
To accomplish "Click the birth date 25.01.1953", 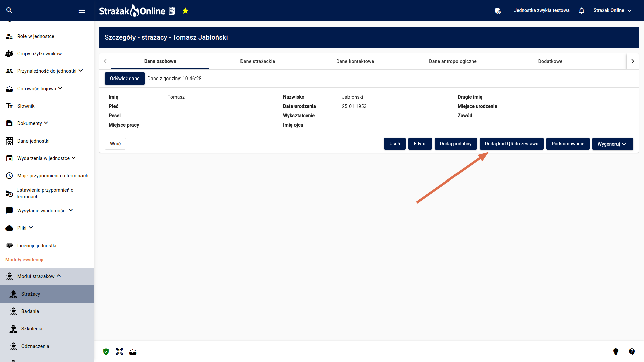I will [x=354, y=106].
